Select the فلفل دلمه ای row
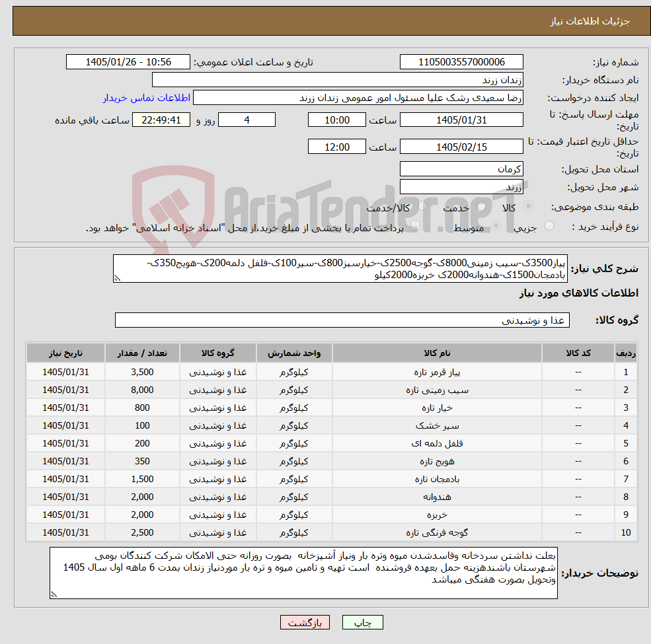Image resolution: width=651 pixels, height=644 pixels. tap(332, 444)
